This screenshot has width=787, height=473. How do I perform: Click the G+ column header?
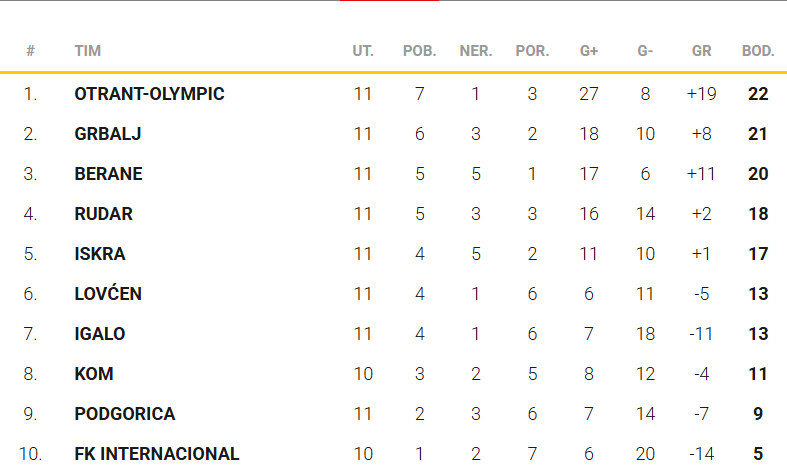589,51
